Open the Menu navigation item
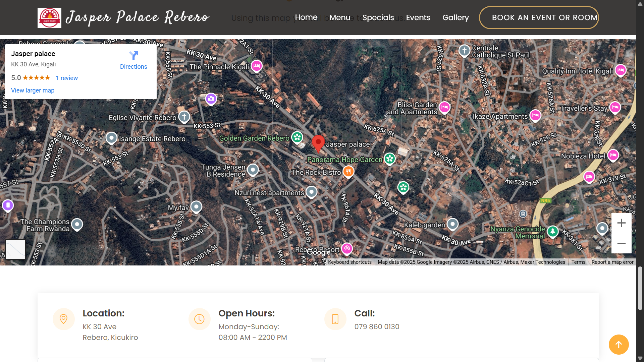Image resolution: width=644 pixels, height=362 pixels. pyautogui.click(x=340, y=17)
